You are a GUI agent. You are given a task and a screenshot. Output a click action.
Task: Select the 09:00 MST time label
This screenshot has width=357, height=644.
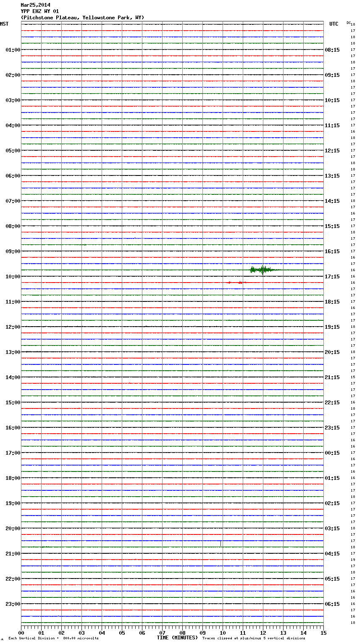(13, 251)
